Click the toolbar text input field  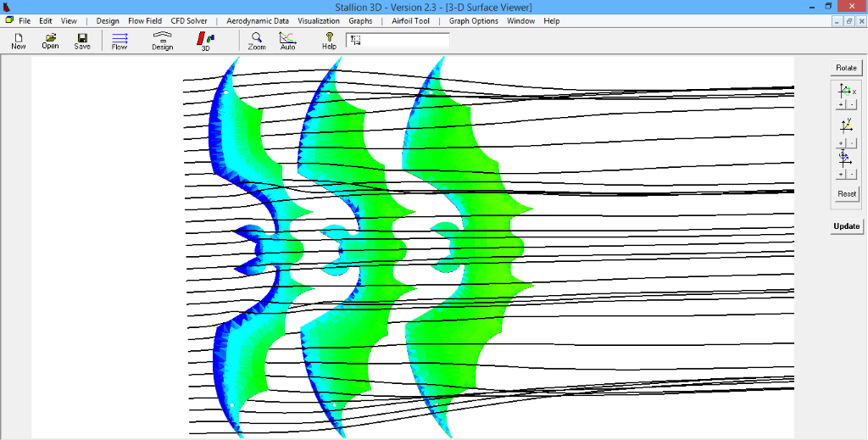(398, 40)
